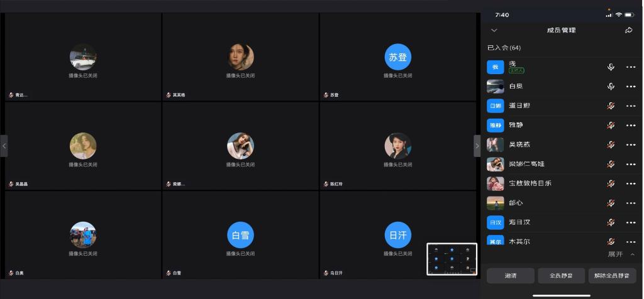Mute 白奥's active microphone
644x299 pixels.
pos(611,87)
